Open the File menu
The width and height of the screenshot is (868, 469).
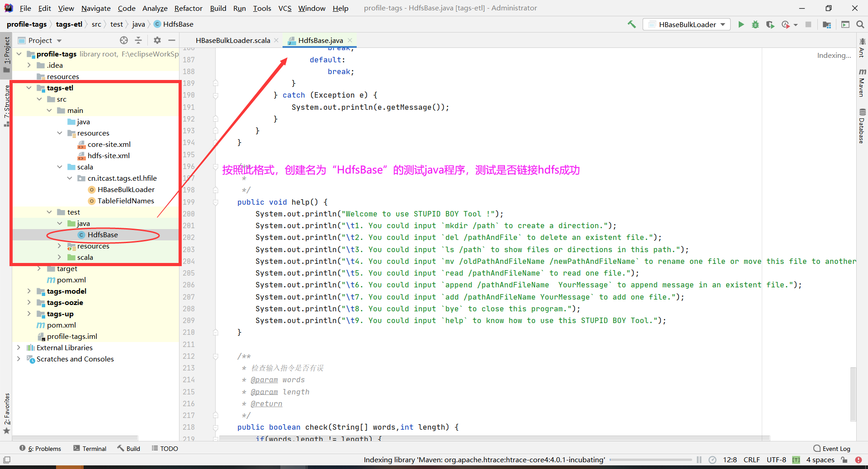[x=25, y=8]
